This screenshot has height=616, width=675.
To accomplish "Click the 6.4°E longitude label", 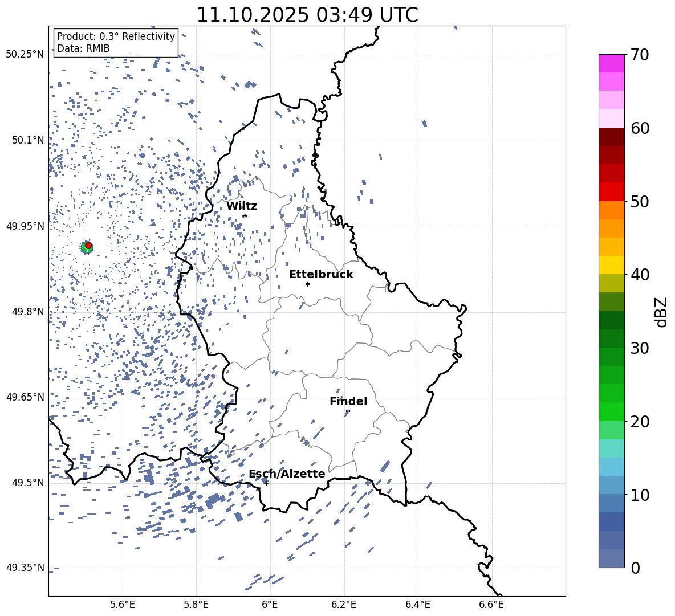I will (x=417, y=605).
